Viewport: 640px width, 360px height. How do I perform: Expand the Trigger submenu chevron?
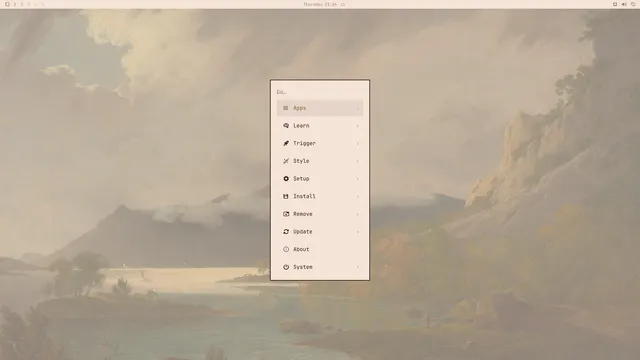358,143
